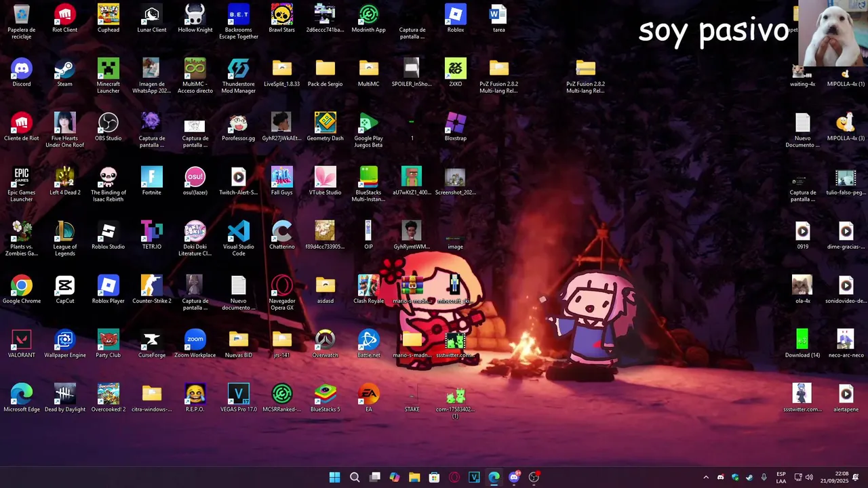
Task: Open Copilot from the taskbar
Action: (x=395, y=477)
